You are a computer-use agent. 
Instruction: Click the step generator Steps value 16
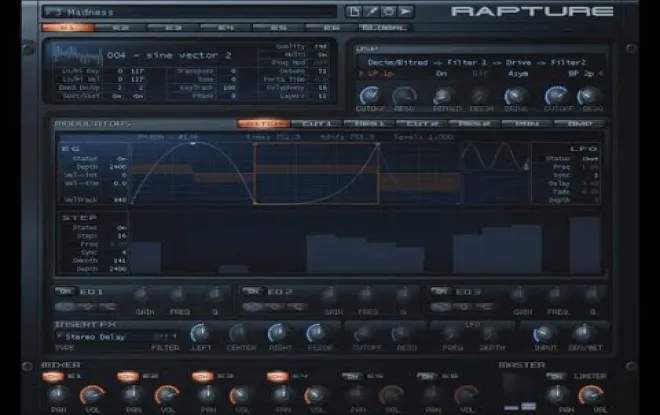(122, 236)
